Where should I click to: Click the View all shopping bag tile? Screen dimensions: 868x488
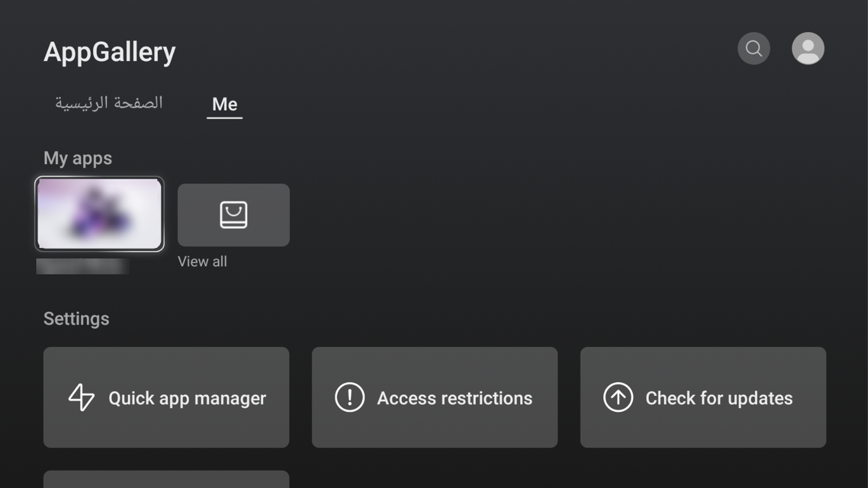pos(233,215)
